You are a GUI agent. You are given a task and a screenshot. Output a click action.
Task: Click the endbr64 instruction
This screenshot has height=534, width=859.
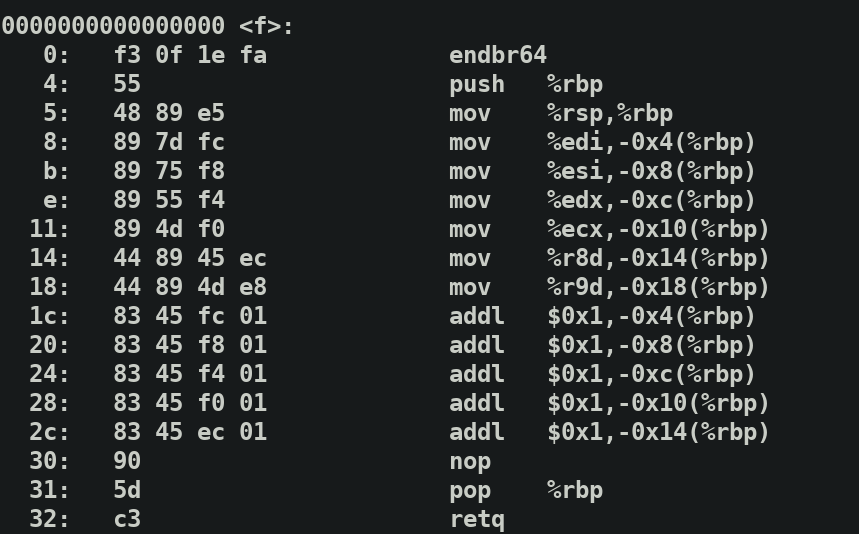497,55
